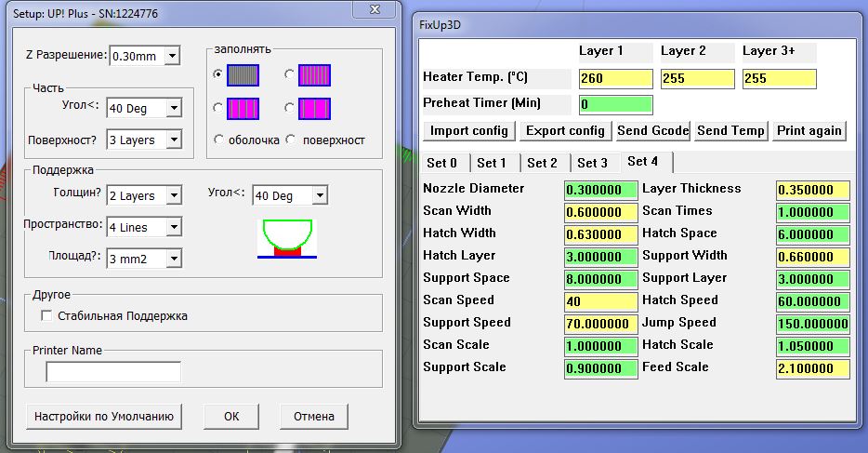Select the поверхност radio option
This screenshot has width=868, height=453.
click(x=291, y=140)
